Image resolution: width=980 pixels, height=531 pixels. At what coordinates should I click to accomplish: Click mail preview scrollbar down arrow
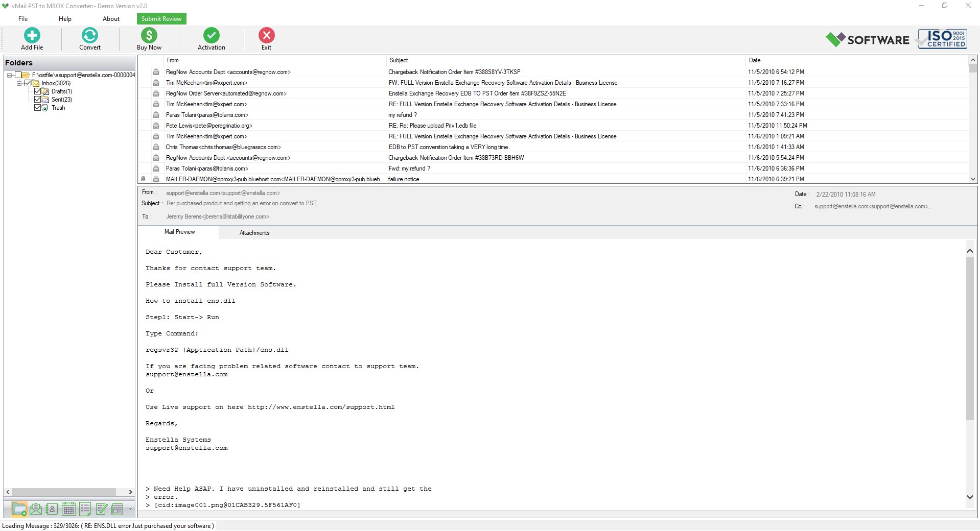970,497
